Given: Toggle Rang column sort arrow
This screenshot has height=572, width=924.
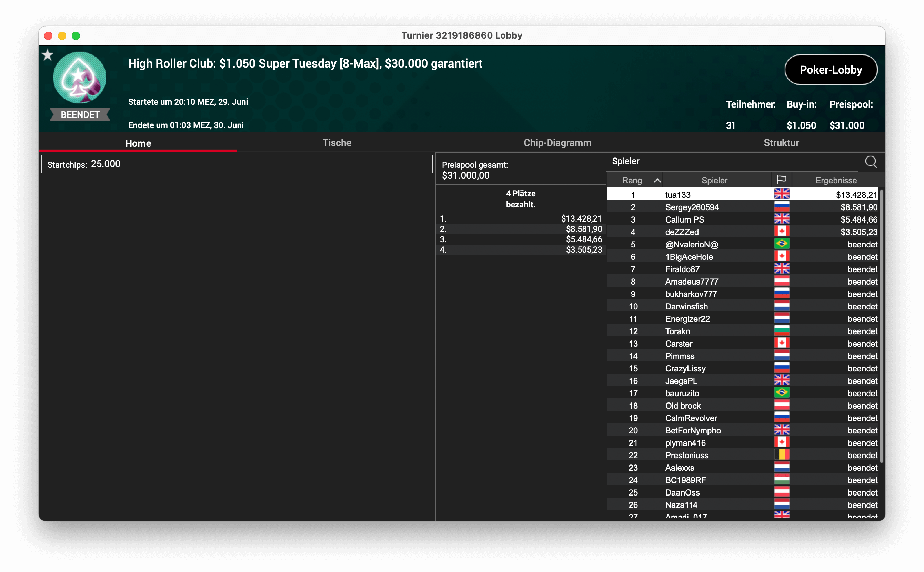Looking at the screenshot, I should [x=657, y=181].
